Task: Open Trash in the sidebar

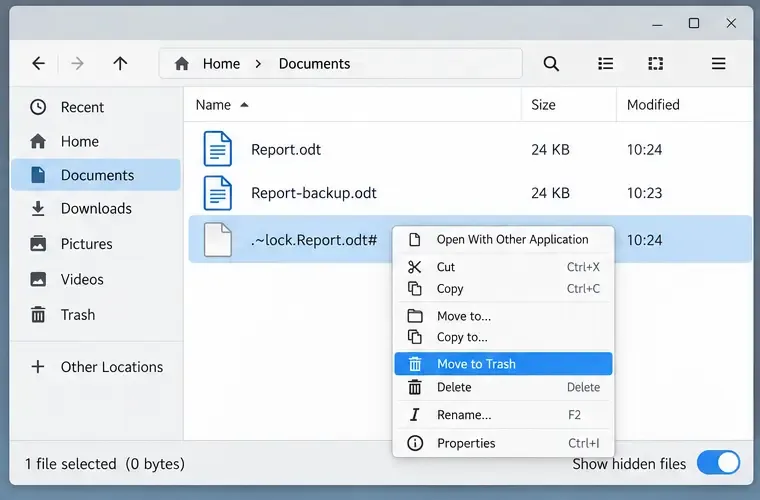Action: pyautogui.click(x=96, y=315)
